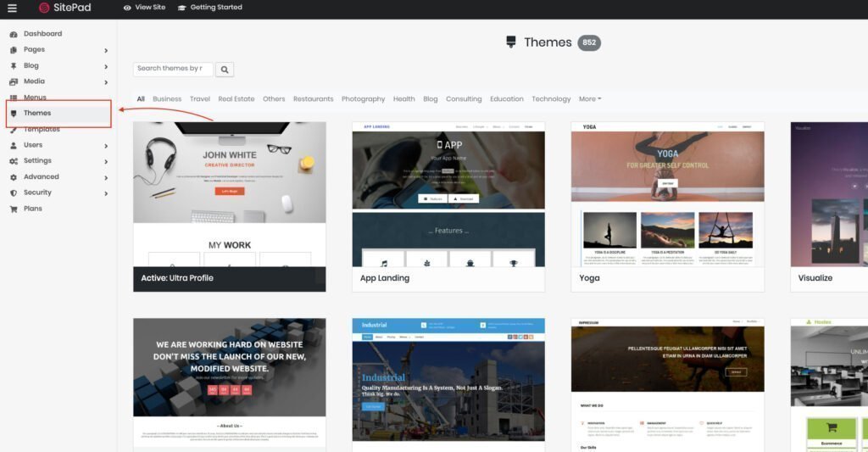
Task: Filter themes by Travel
Action: 200,98
